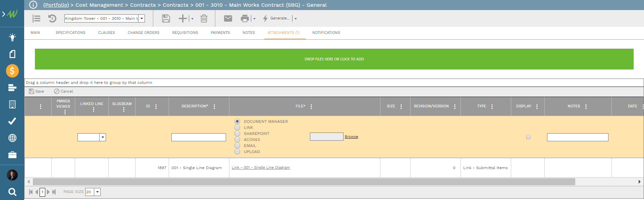Switch to the Main tab

point(35,33)
